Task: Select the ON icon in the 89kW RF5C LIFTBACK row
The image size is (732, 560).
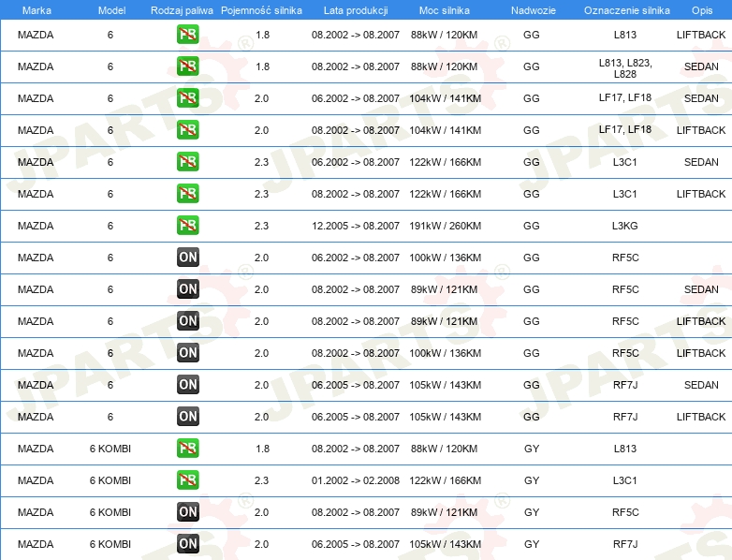Action: tap(187, 321)
